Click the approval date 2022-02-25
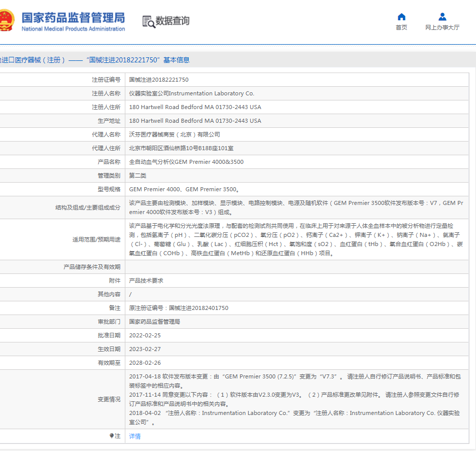 pyautogui.click(x=145, y=335)
